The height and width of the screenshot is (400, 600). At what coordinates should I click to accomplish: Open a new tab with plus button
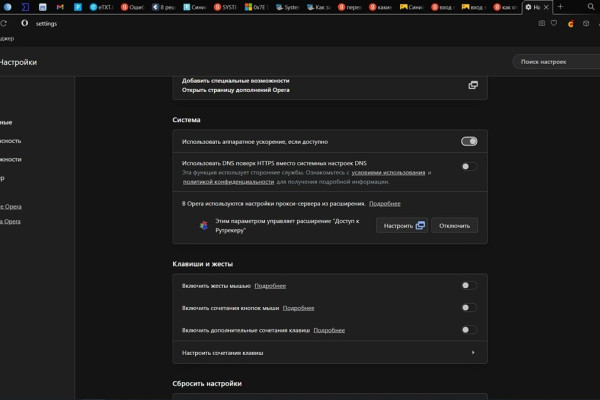[560, 7]
